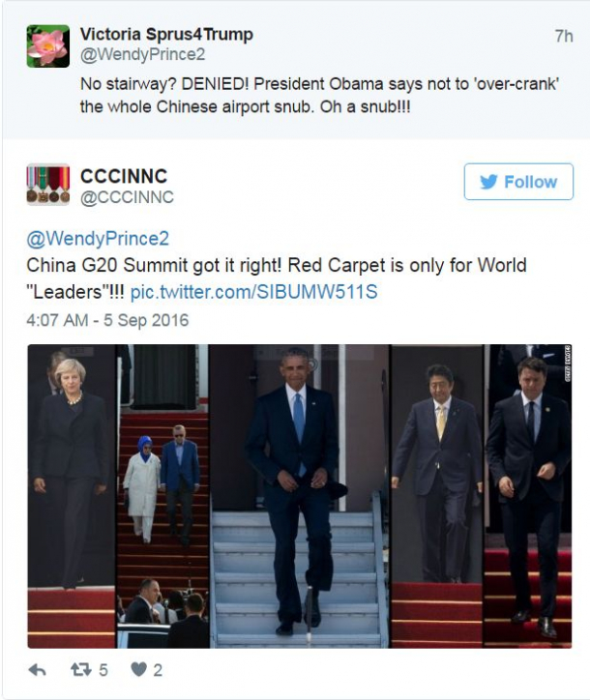Like the tweet with heart icon

[139, 670]
